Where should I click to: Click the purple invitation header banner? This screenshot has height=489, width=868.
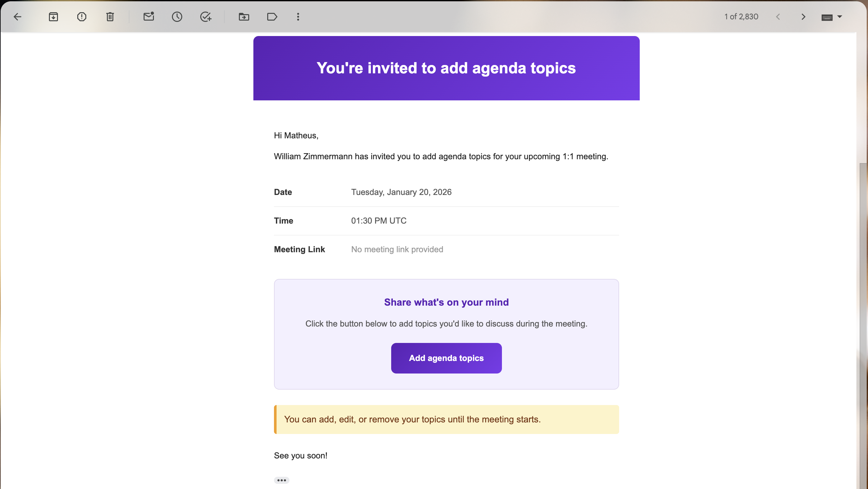coord(446,68)
